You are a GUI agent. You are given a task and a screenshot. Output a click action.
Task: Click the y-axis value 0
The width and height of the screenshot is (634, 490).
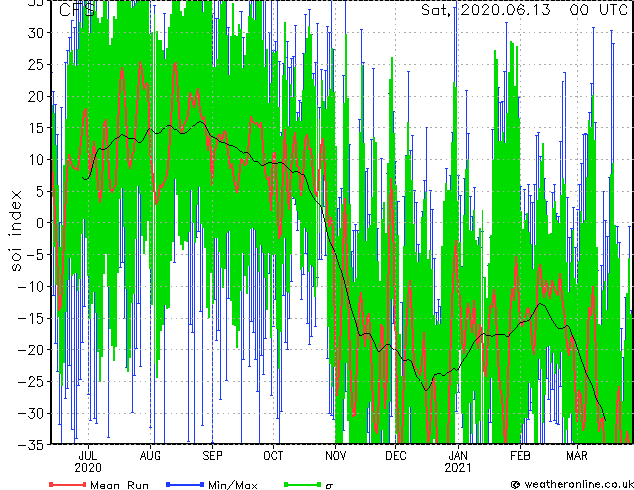[39, 223]
